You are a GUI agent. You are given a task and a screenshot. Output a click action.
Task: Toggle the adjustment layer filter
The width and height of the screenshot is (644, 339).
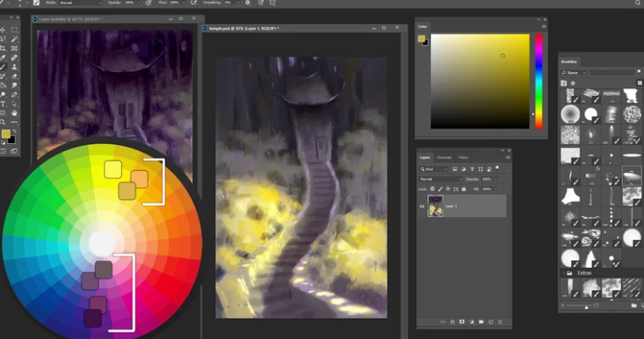pyautogui.click(x=464, y=169)
